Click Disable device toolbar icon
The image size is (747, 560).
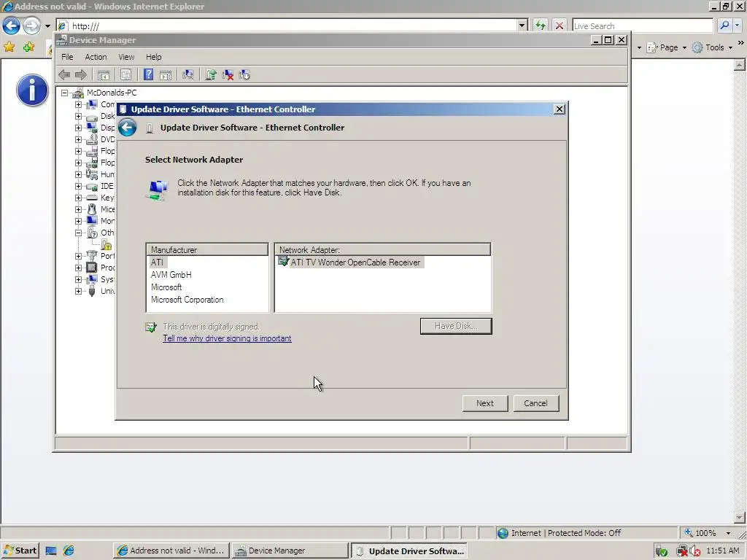click(x=245, y=75)
